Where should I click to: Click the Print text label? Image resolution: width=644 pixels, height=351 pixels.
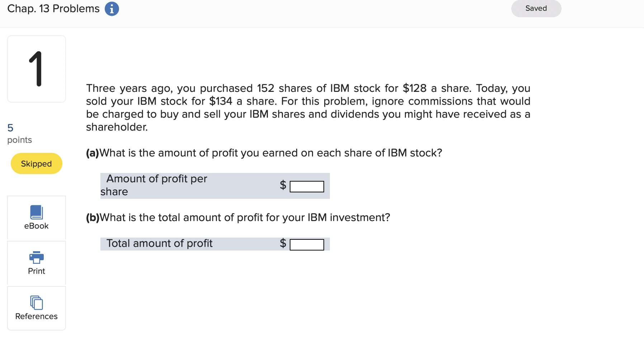pos(36,271)
